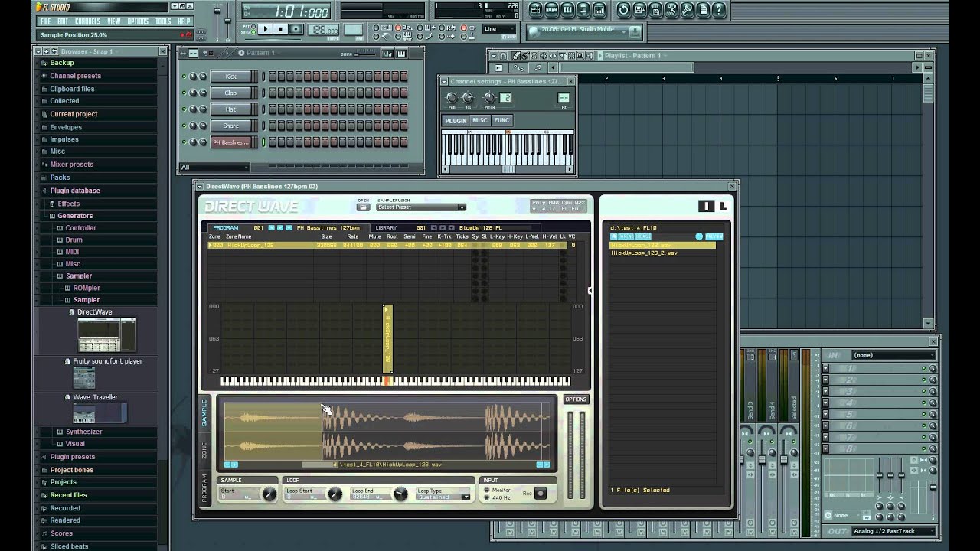Open the Piano roll icon in top toolbar
980x551 pixels.
point(567,10)
